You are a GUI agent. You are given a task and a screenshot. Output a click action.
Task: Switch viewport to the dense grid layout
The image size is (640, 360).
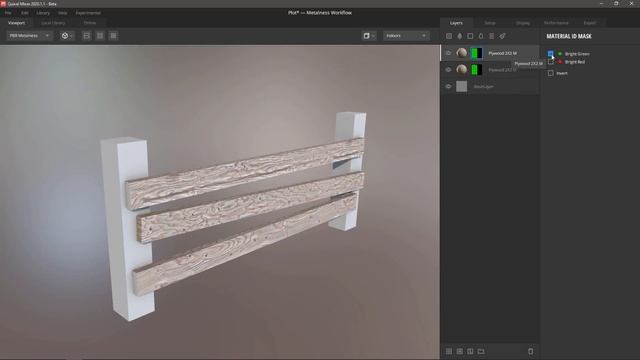point(113,36)
